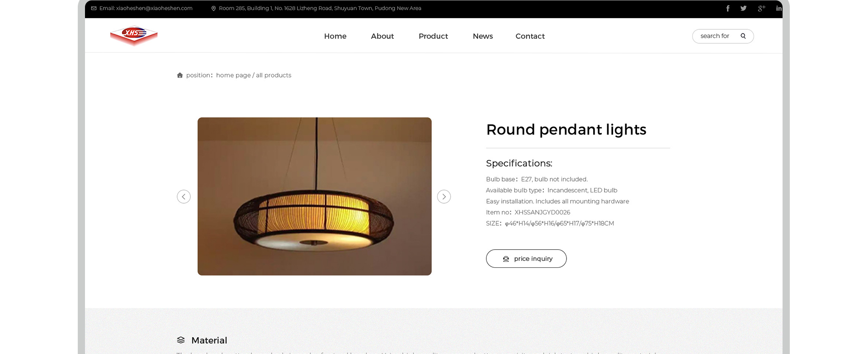The image size is (868, 354).
Task: Open the Product menu item
Action: (x=433, y=36)
